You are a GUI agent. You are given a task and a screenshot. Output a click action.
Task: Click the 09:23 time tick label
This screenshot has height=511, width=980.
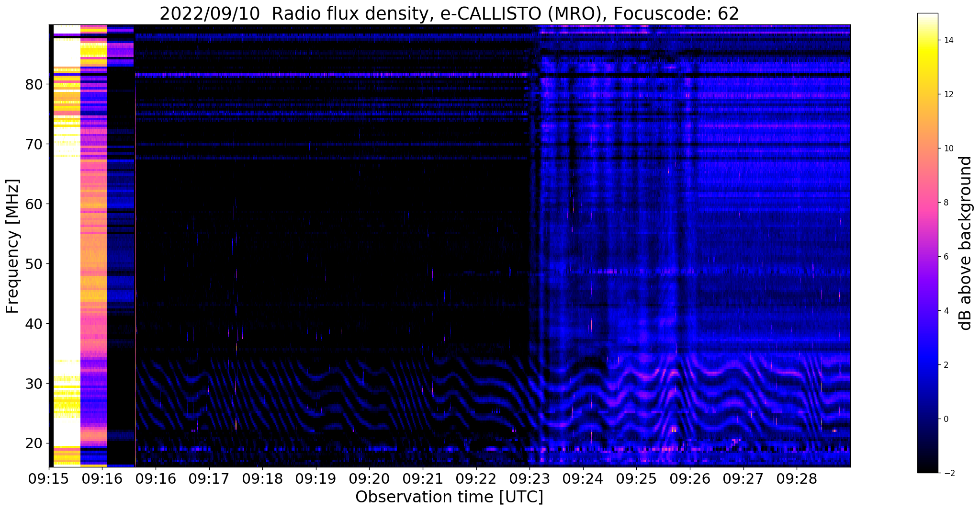tap(529, 479)
